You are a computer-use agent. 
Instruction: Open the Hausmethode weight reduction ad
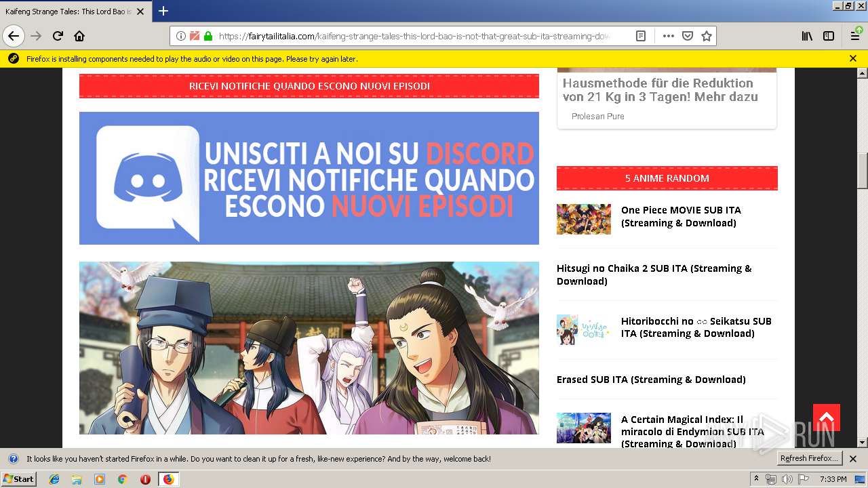[660, 89]
